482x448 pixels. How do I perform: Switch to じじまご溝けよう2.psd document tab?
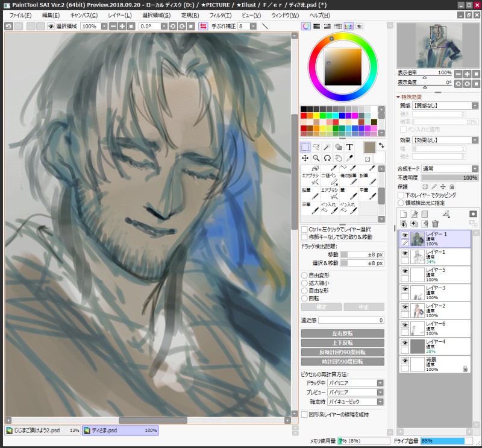pyautogui.click(x=43, y=430)
